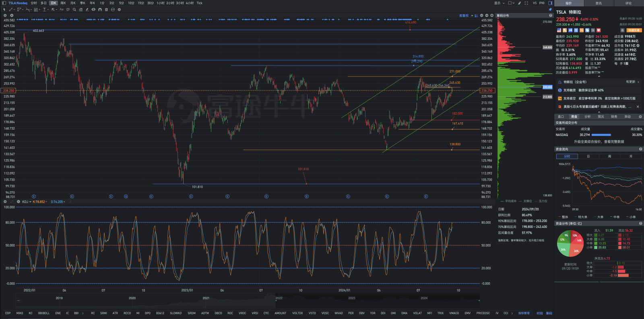Screen dimensions: 644x319
Task: Choose the trend line drawing tool
Action: click(11, 9)
